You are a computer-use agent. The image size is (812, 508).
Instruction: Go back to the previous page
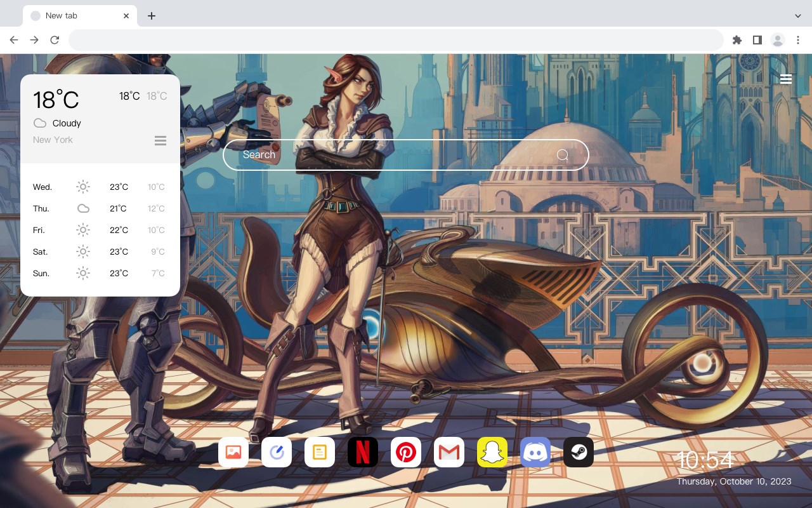tap(14, 40)
